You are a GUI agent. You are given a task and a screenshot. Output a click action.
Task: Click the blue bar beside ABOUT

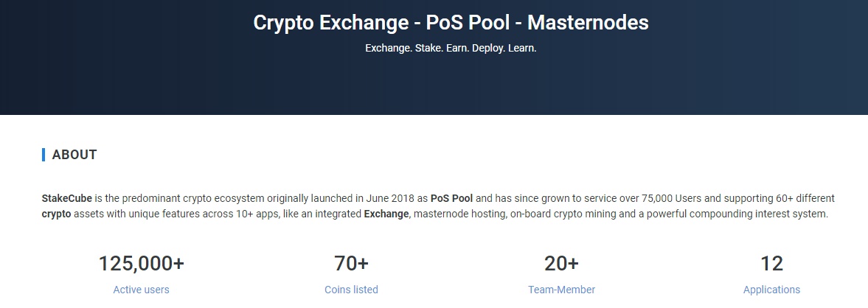[x=44, y=154]
